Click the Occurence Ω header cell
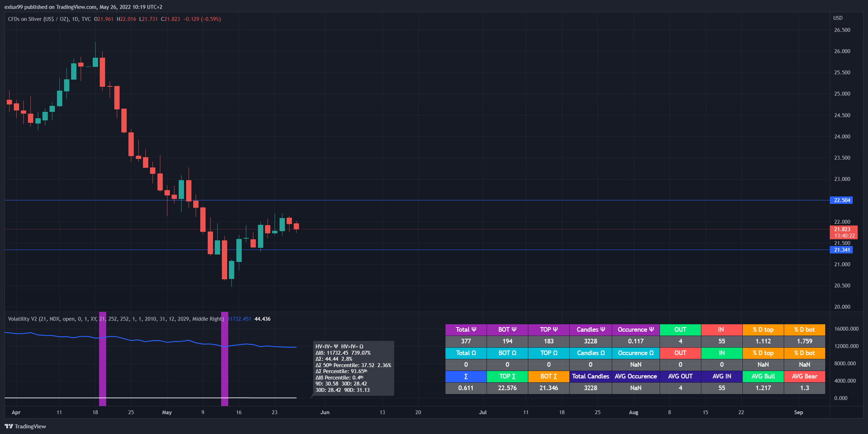The width and height of the screenshot is (868, 434). [636, 353]
